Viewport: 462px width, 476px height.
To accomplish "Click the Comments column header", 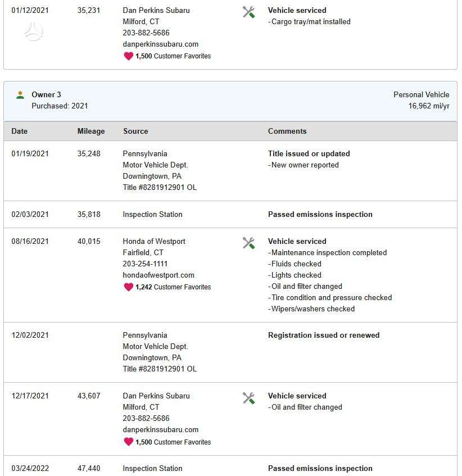I will [287, 131].
